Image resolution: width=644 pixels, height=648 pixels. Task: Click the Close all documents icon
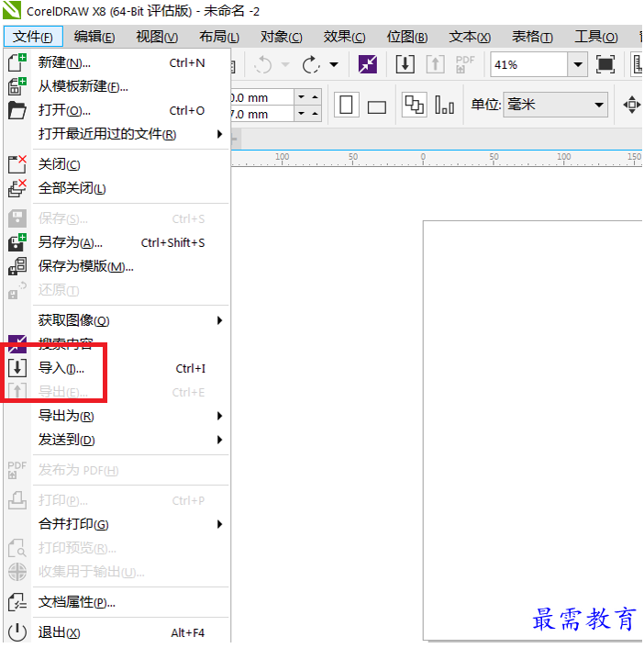17,188
